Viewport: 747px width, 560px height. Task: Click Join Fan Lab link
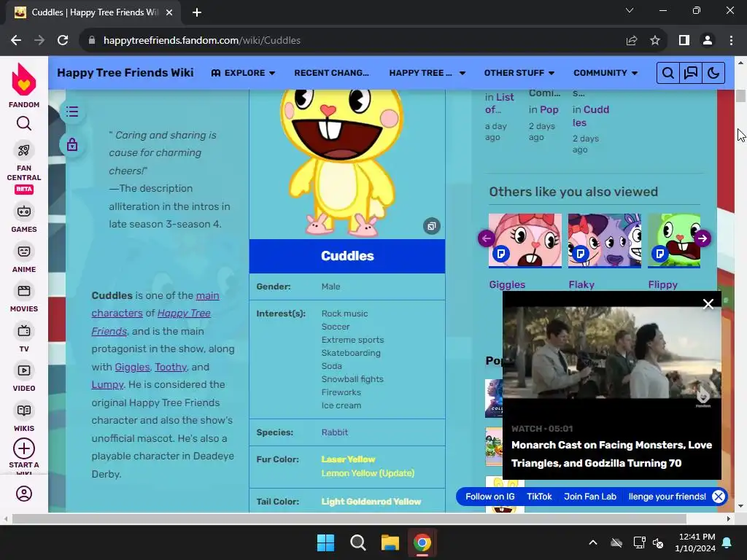pos(590,497)
